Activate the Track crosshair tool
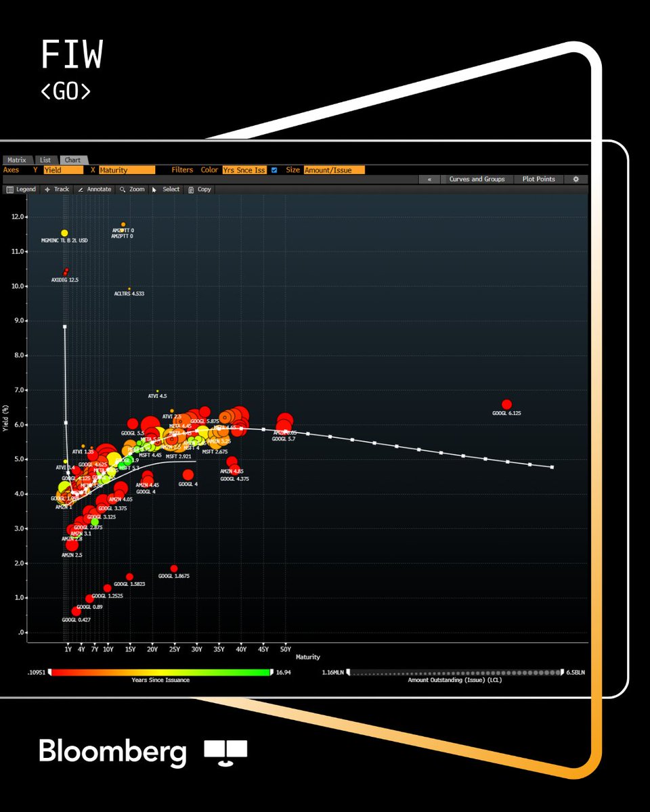Screen dimensions: 650x812 tap(57, 189)
